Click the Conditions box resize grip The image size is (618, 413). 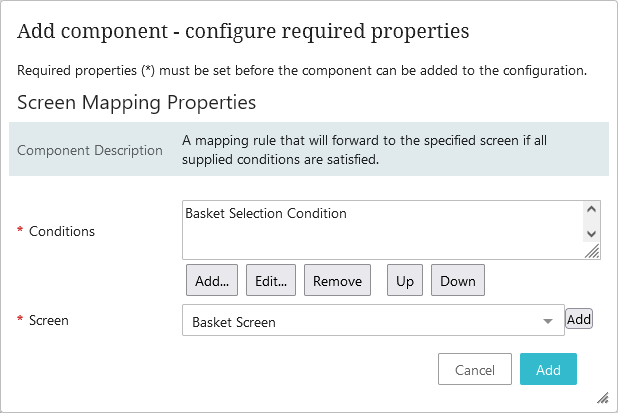point(592,254)
